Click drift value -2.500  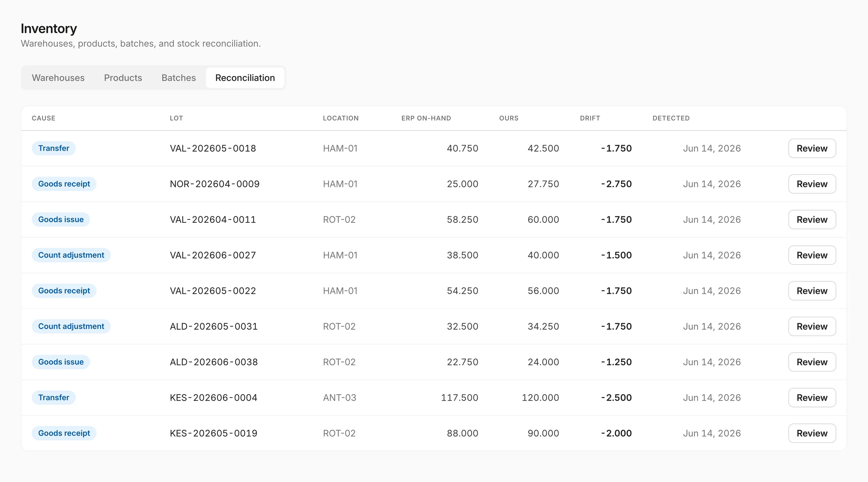click(616, 398)
